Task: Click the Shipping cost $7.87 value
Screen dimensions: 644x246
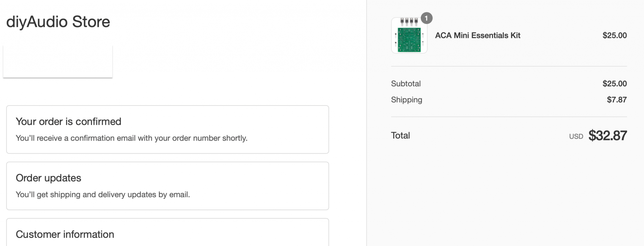Action: coord(617,100)
